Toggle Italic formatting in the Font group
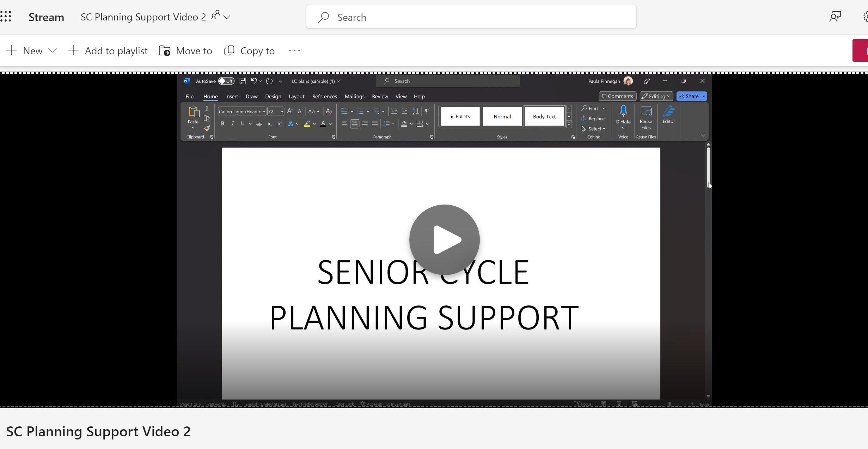 point(233,123)
